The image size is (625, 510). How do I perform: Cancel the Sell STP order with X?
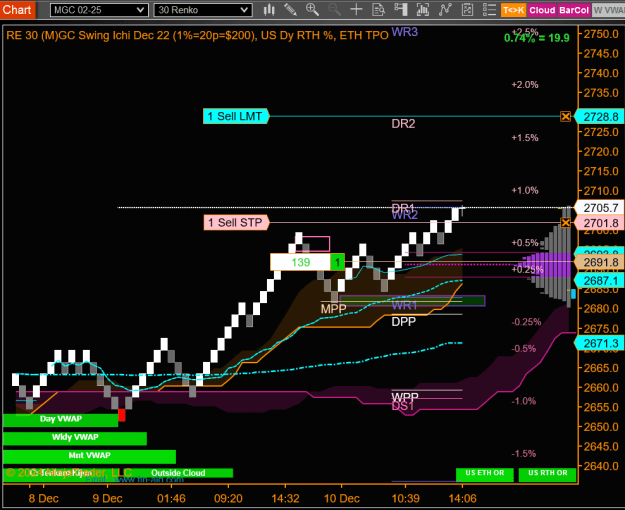pyautogui.click(x=566, y=223)
